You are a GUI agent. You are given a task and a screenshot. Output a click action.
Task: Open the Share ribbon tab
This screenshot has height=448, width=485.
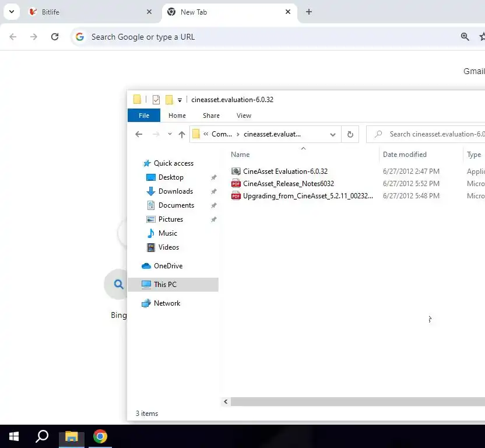click(x=211, y=116)
